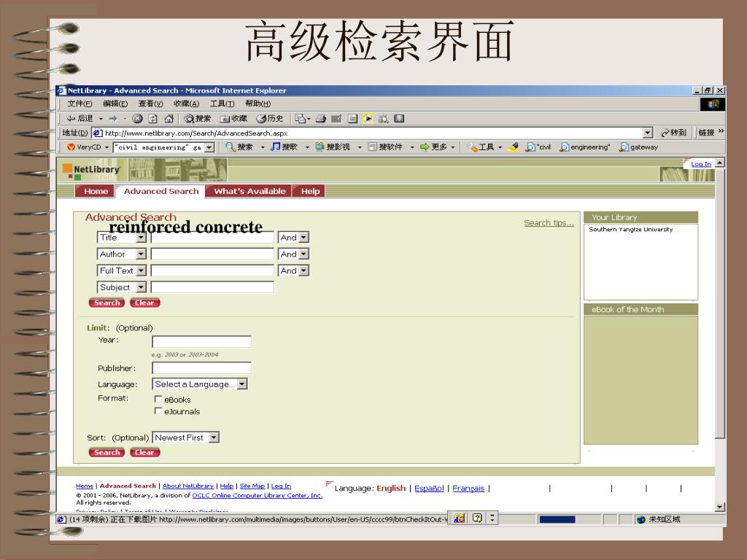Click the Stop loading icon
The width and height of the screenshot is (747, 560).
click(138, 119)
